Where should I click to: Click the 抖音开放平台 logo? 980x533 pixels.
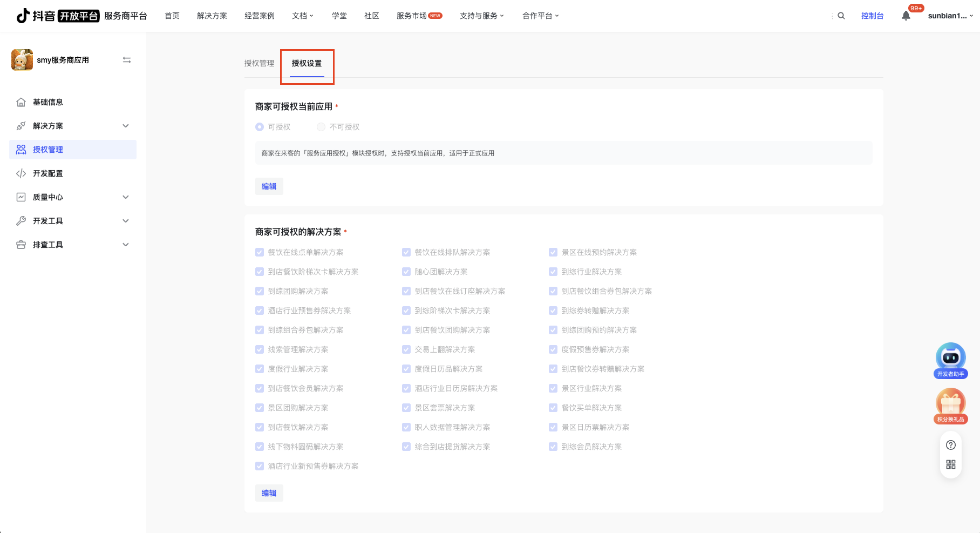(x=58, y=16)
